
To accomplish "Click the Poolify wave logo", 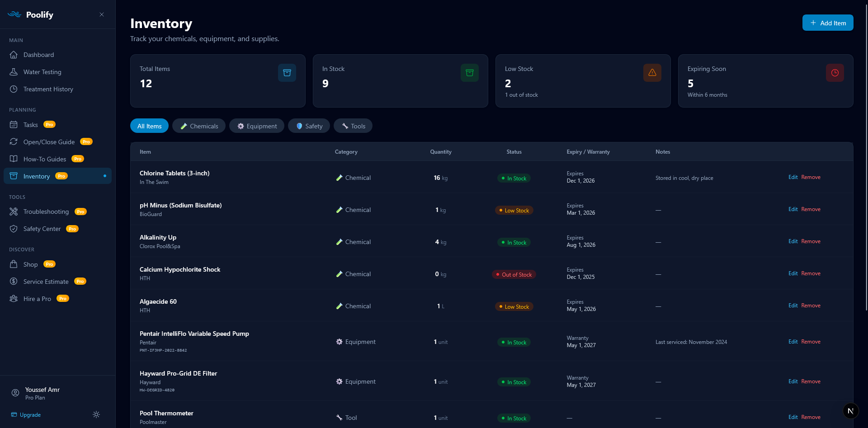I will (x=14, y=14).
